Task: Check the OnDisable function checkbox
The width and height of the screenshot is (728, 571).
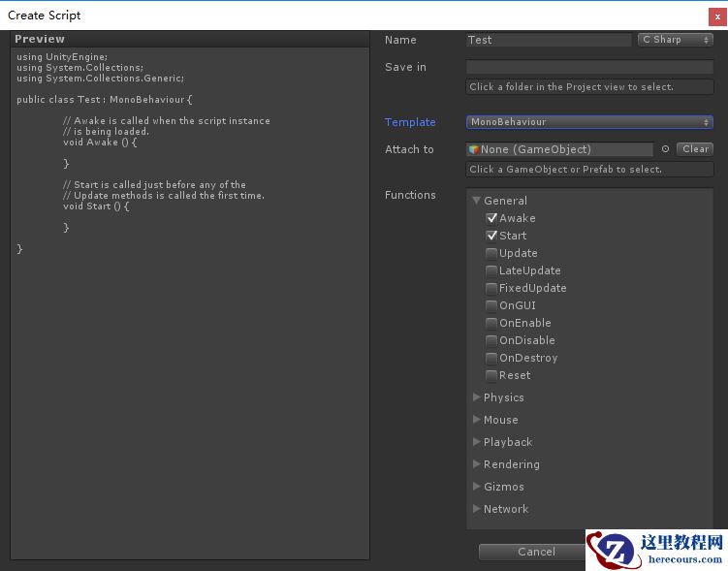Action: point(491,340)
